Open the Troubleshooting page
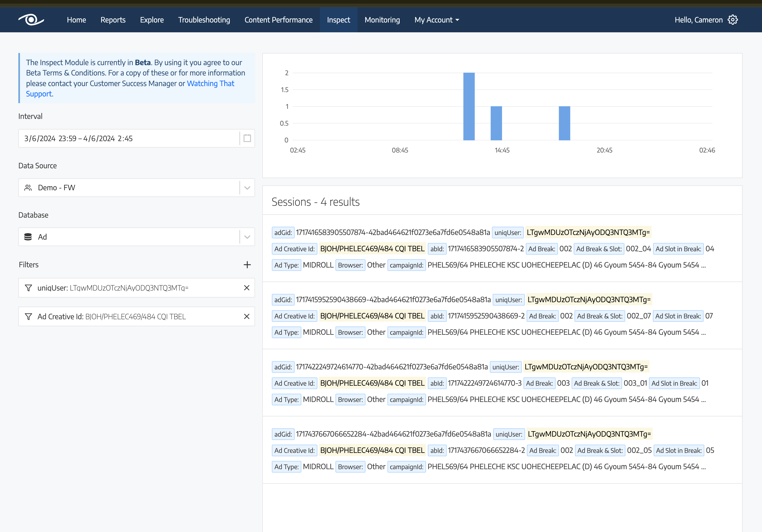Viewport: 762px width, 532px height. point(204,20)
